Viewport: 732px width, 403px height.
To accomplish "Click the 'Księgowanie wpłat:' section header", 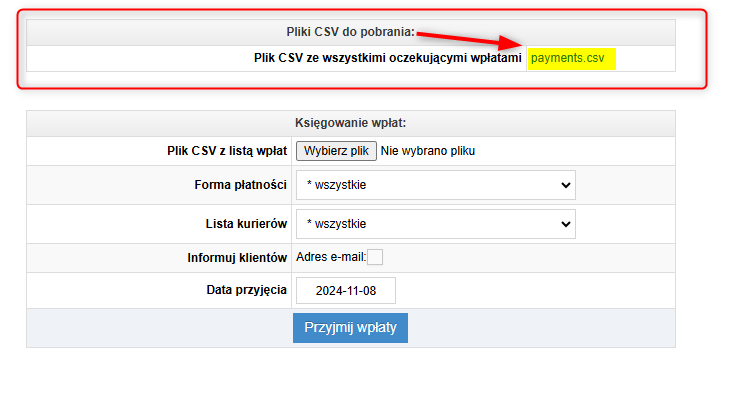I will 351,123.
